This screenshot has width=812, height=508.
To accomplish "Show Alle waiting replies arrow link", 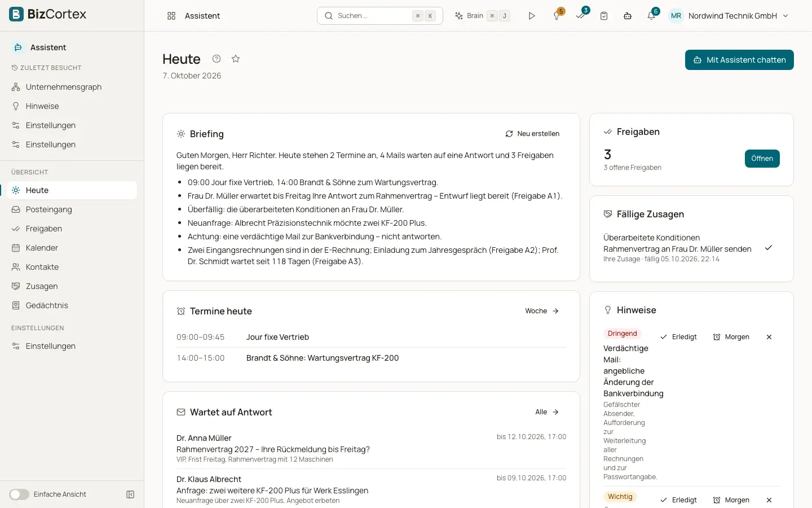I will (547, 412).
